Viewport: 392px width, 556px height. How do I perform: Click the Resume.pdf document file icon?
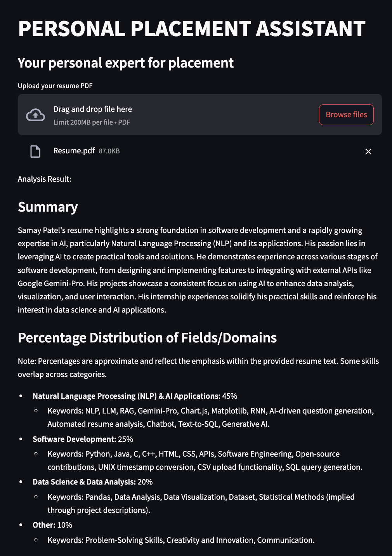click(x=35, y=151)
